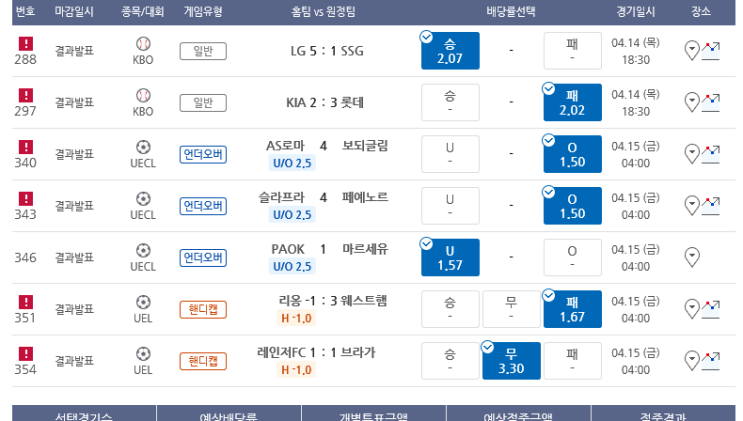Open the trend chart icon for KIA vs 롯데
Screen dimensions: 743x421
coord(711,101)
